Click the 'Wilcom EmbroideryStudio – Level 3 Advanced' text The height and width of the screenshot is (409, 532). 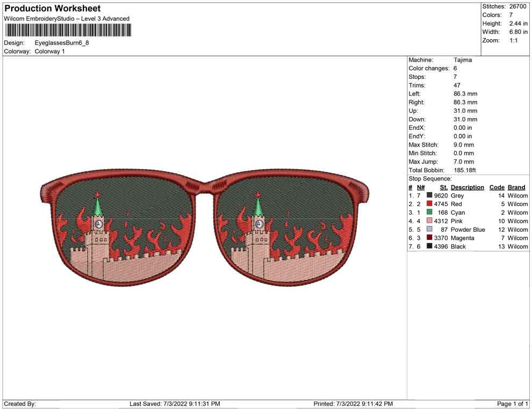[67, 19]
